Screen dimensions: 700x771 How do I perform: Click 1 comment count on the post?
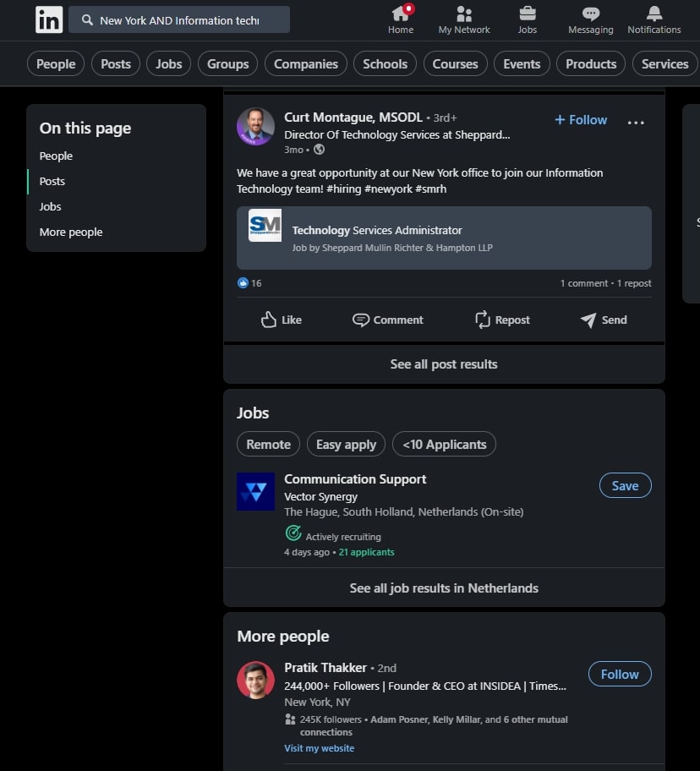(x=584, y=283)
